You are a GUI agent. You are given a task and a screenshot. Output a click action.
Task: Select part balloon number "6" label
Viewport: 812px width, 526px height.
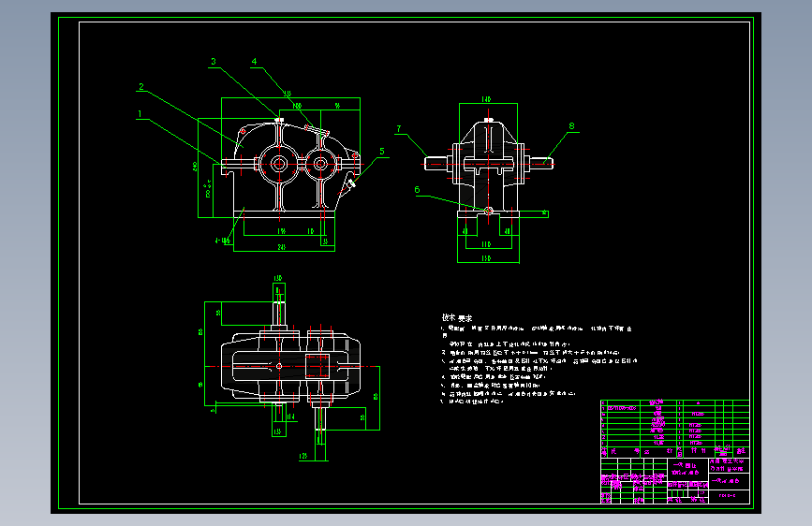tap(417, 189)
